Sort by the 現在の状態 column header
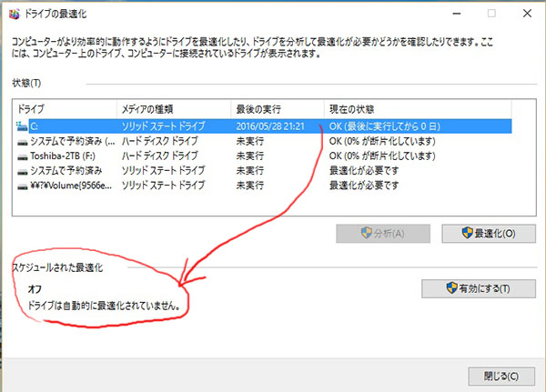Viewport: 546px width, 392px height. pyautogui.click(x=418, y=109)
